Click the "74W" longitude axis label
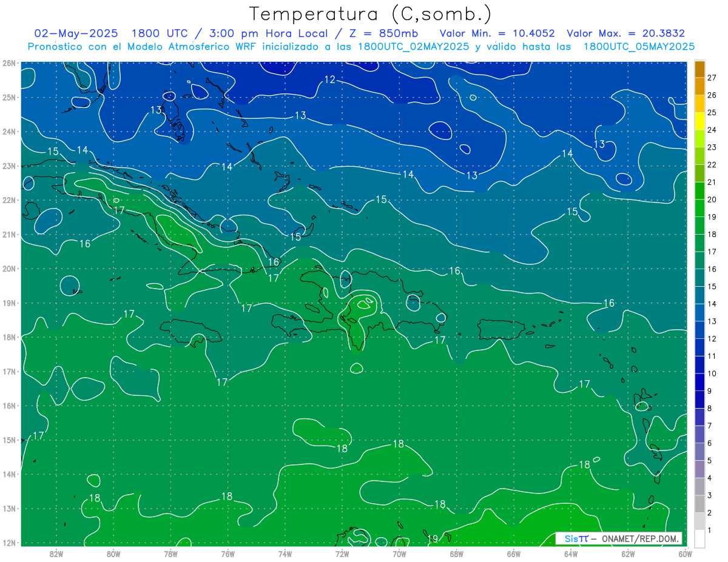 [x=285, y=554]
